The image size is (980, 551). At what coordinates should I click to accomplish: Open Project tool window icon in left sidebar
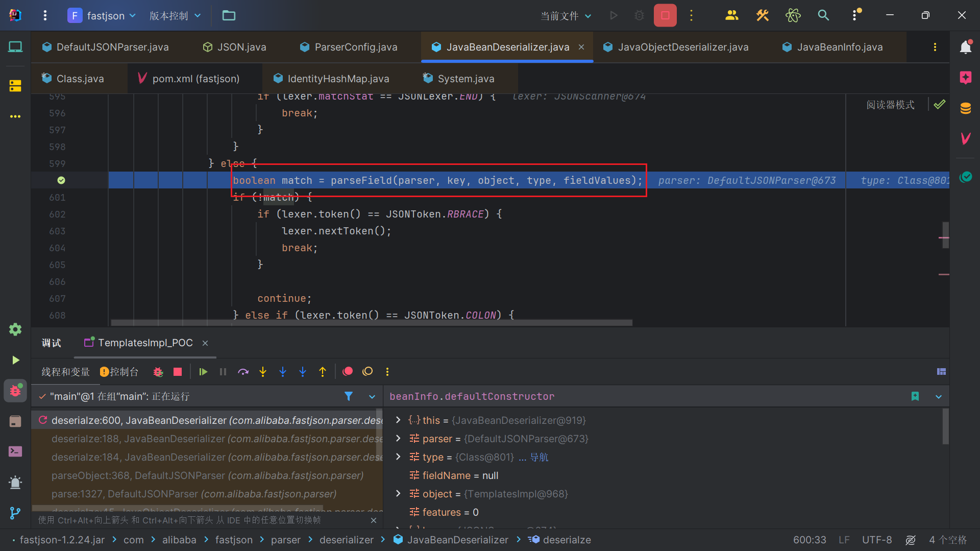point(15,47)
